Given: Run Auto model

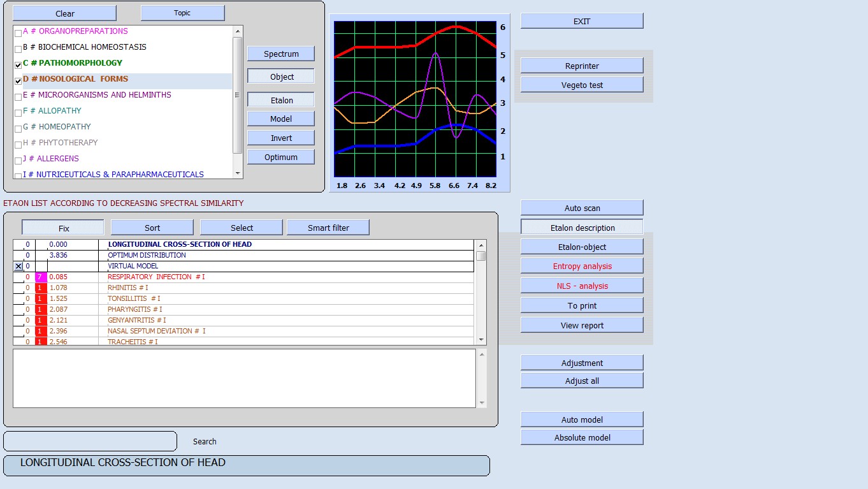Looking at the screenshot, I should [582, 420].
